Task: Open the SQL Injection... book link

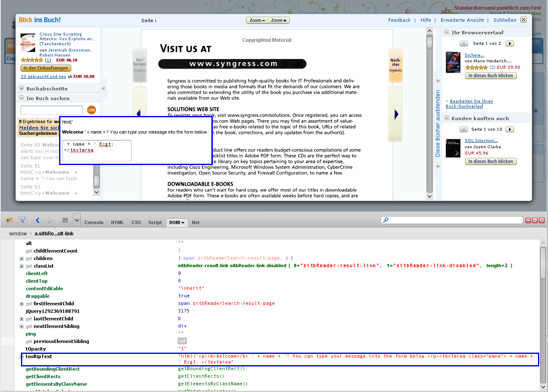Action: tap(481, 141)
